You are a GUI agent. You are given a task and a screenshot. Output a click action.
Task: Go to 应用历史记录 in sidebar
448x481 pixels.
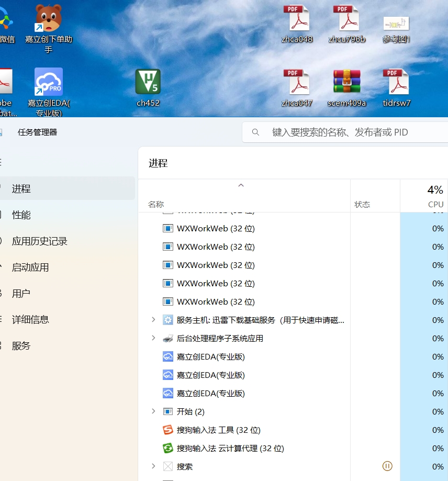[40, 241]
